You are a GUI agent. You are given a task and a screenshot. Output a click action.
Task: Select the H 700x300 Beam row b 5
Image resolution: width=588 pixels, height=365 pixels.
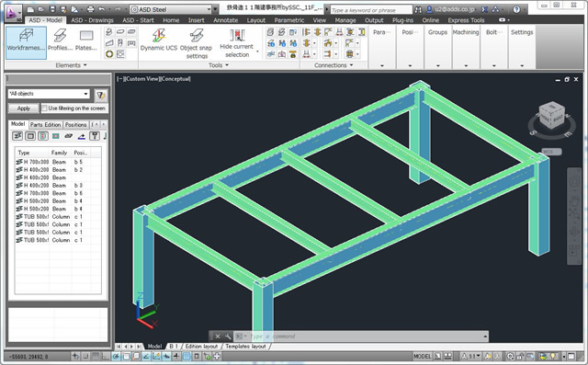[x=57, y=162]
